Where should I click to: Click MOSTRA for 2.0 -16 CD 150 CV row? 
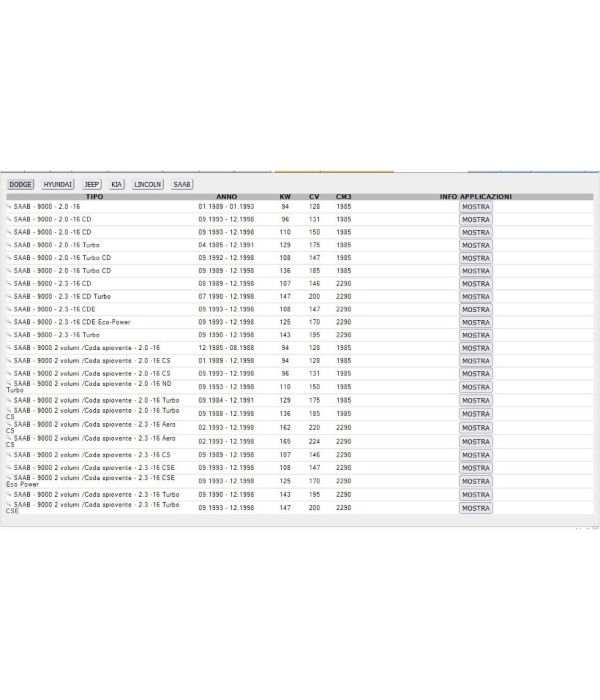(x=476, y=233)
